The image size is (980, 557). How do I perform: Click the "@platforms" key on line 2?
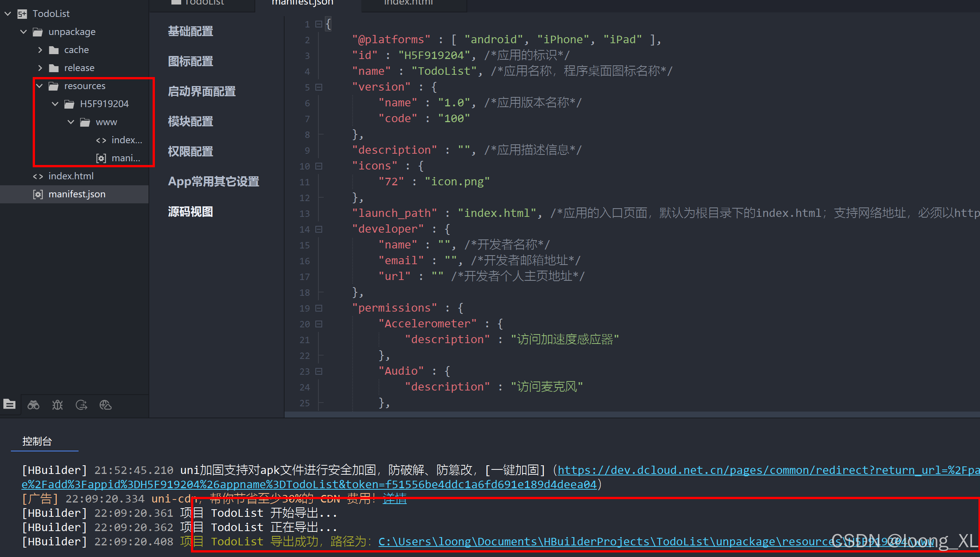(x=391, y=39)
